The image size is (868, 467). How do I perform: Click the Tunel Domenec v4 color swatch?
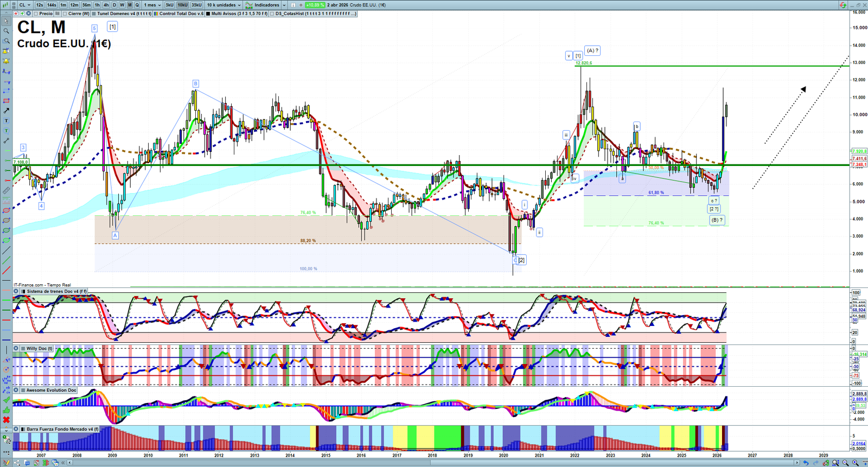pos(94,14)
